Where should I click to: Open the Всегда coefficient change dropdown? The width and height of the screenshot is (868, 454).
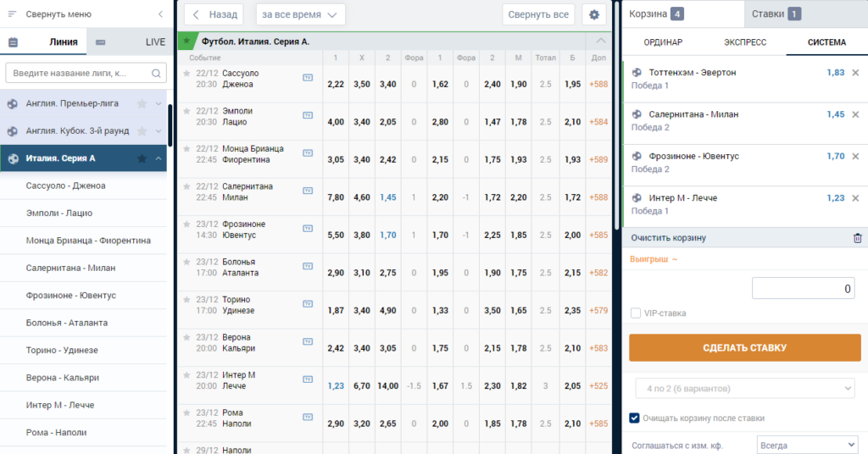807,446
